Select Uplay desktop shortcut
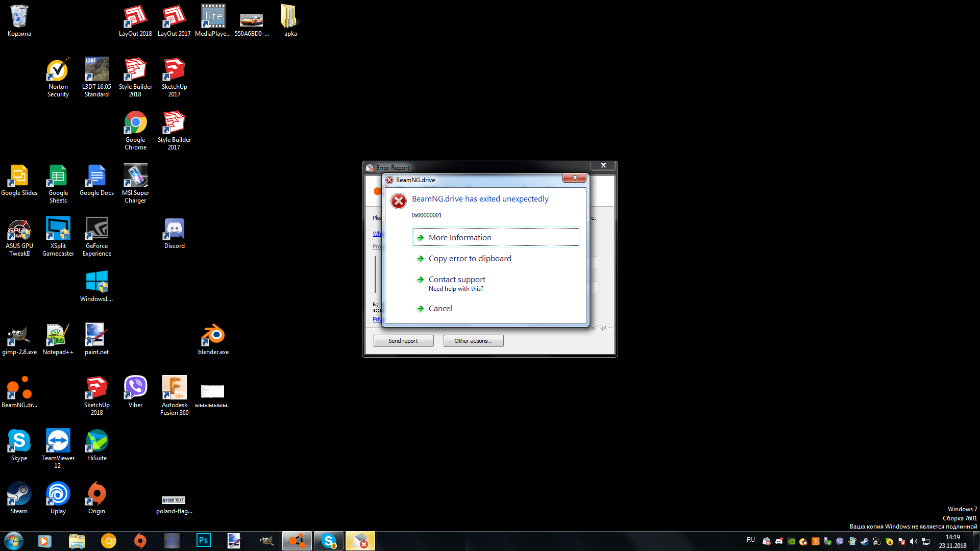Image resolution: width=980 pixels, height=551 pixels. (58, 499)
